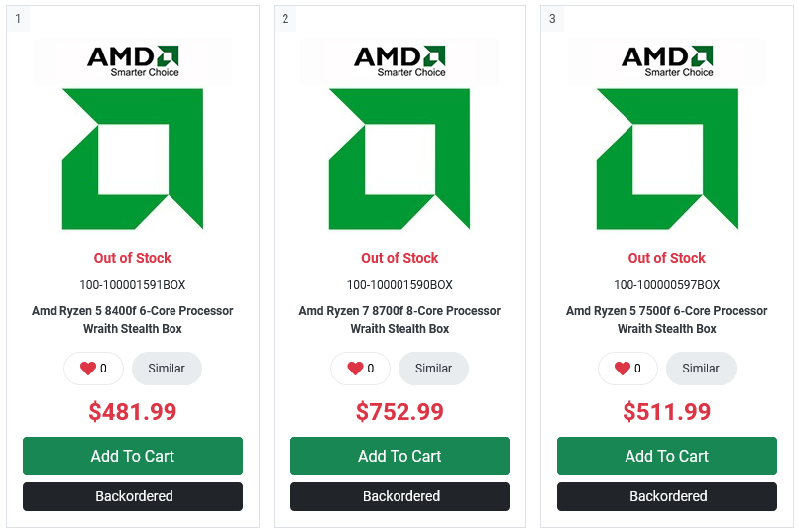The width and height of the screenshot is (798, 532).
Task: Show similar items to Ryzen 5 8400f
Action: [x=167, y=369]
